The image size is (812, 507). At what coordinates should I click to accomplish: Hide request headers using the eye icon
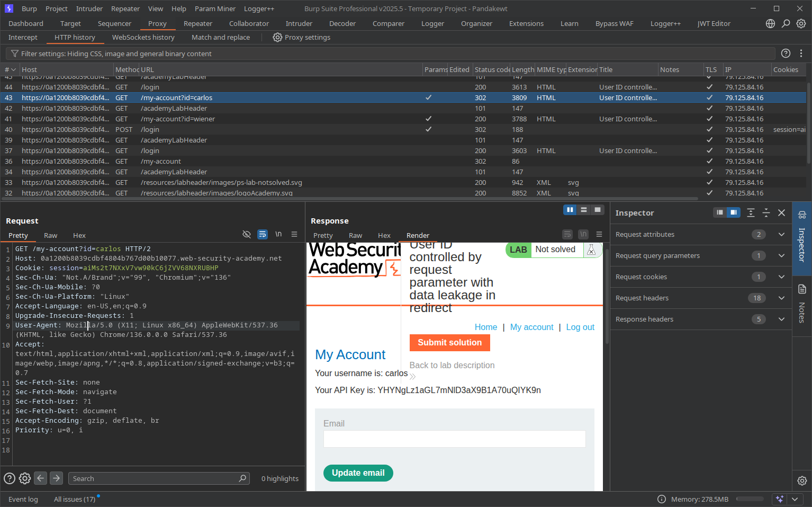click(x=246, y=234)
